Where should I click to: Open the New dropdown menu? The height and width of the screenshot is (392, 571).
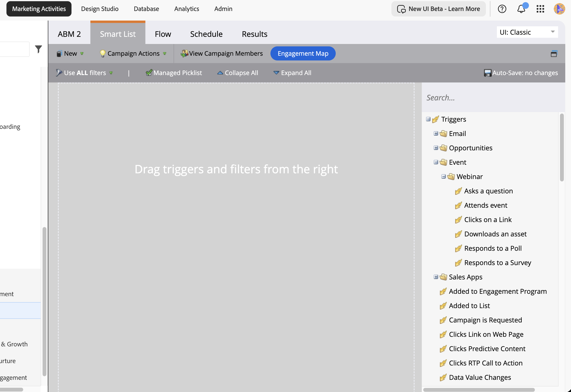70,54
